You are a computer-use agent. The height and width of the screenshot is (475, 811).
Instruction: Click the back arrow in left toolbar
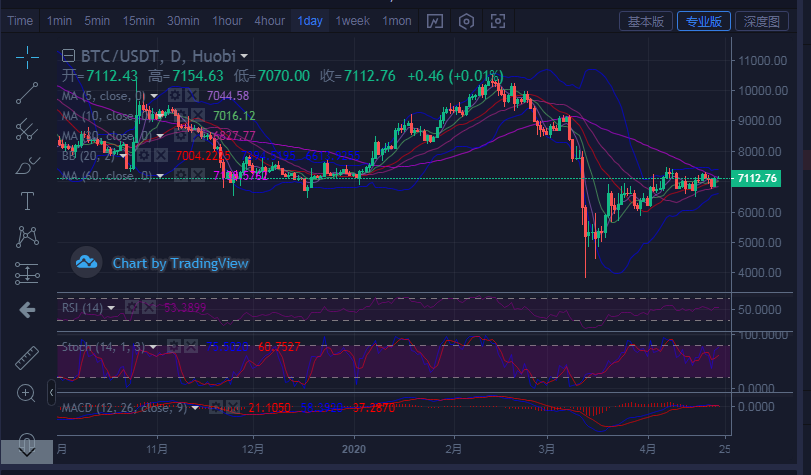click(27, 310)
